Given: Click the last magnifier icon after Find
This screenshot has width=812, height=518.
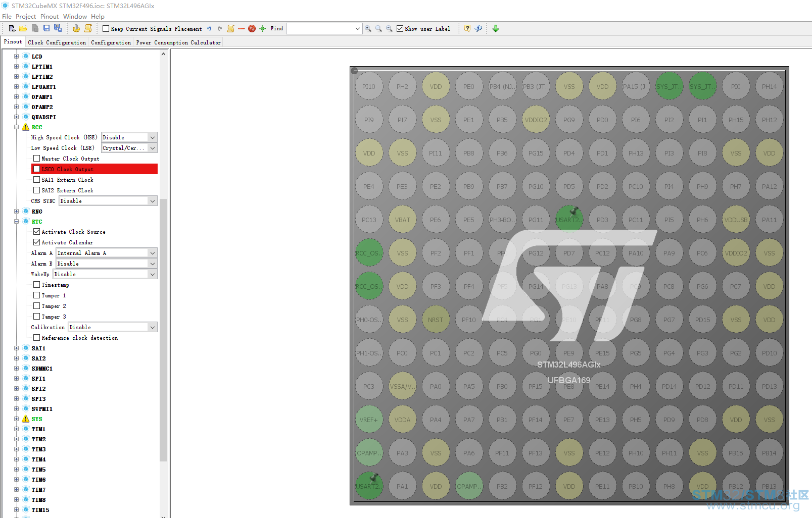Looking at the screenshot, I should (389, 29).
